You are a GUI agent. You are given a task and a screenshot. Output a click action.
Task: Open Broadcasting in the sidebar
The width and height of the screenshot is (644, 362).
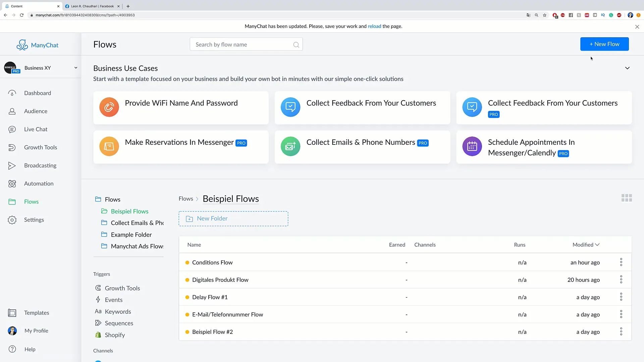(40, 166)
